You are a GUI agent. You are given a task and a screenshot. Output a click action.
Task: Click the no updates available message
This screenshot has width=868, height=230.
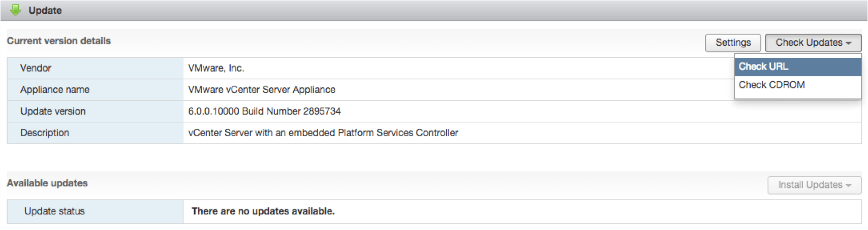[x=263, y=211]
